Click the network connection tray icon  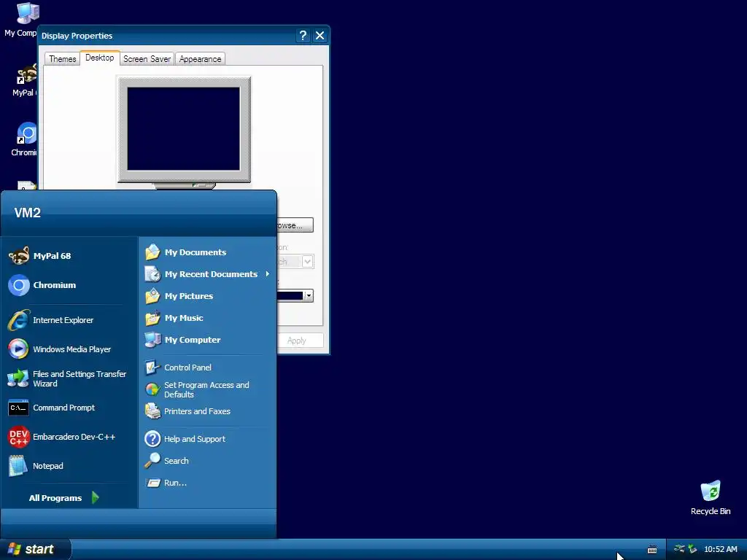tap(679, 549)
